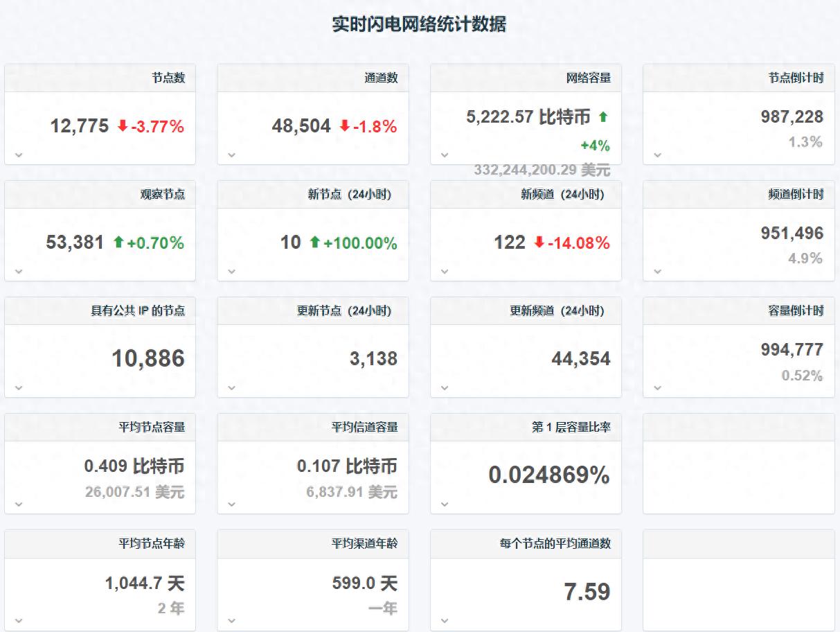Click the -14.08% change percentage

(x=579, y=243)
